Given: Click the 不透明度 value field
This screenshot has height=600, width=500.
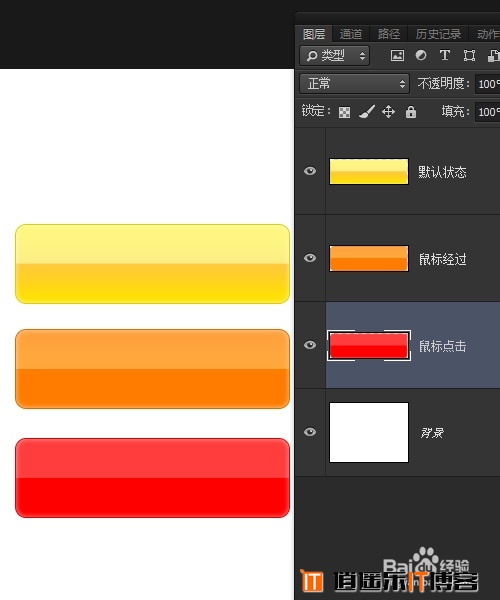Looking at the screenshot, I should click(487, 84).
